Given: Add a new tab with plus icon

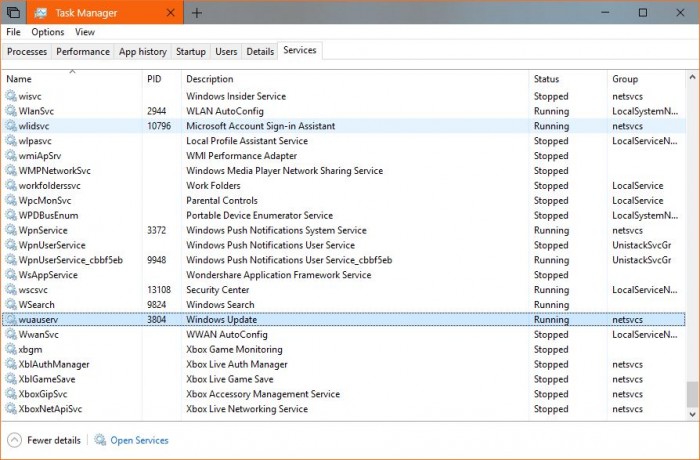Looking at the screenshot, I should point(197,13).
